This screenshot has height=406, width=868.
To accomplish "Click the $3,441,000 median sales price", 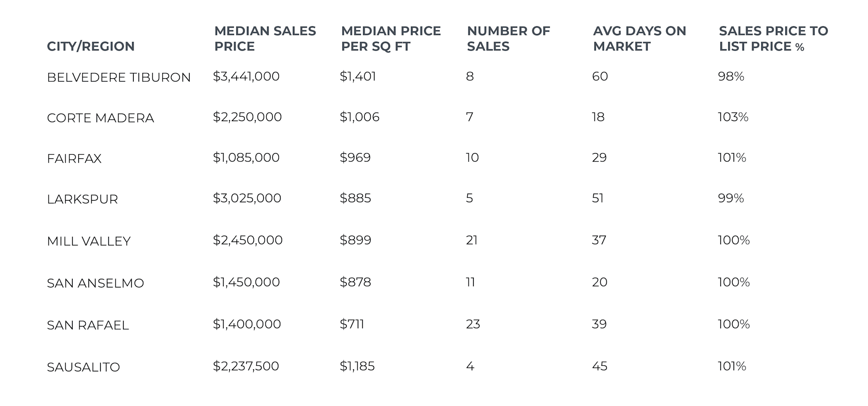I will point(246,76).
